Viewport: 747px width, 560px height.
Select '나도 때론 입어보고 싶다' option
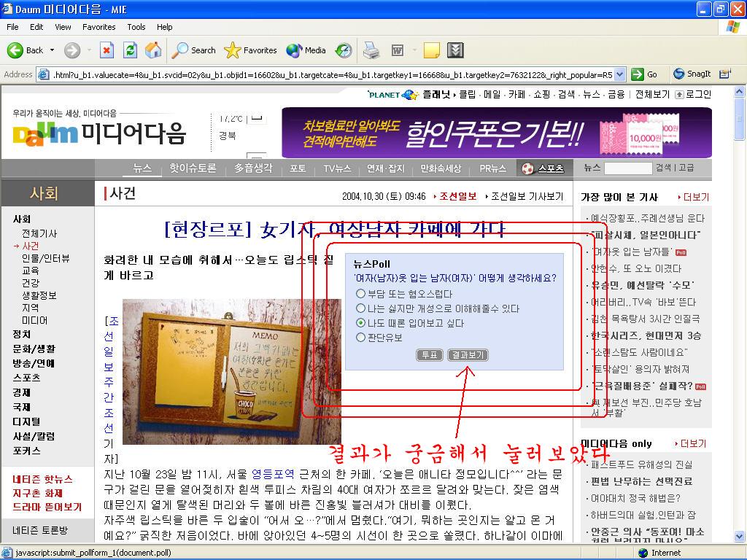360,323
